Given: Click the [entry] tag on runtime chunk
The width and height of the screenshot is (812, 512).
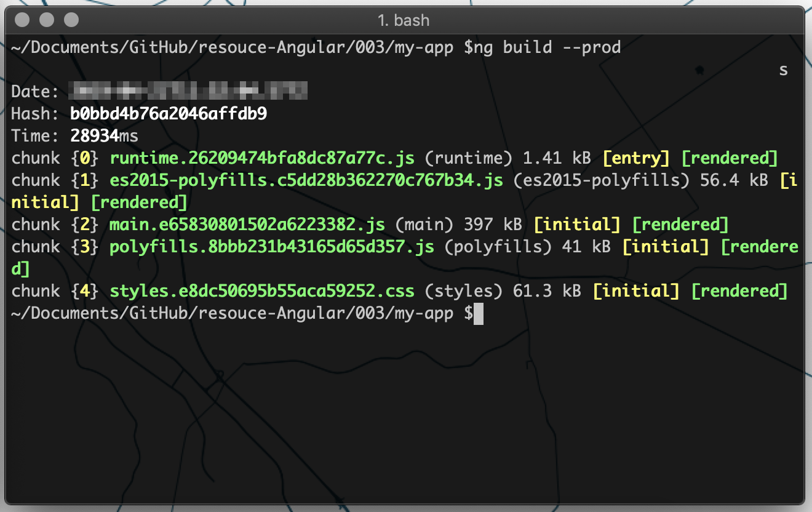Looking at the screenshot, I should point(636,158).
